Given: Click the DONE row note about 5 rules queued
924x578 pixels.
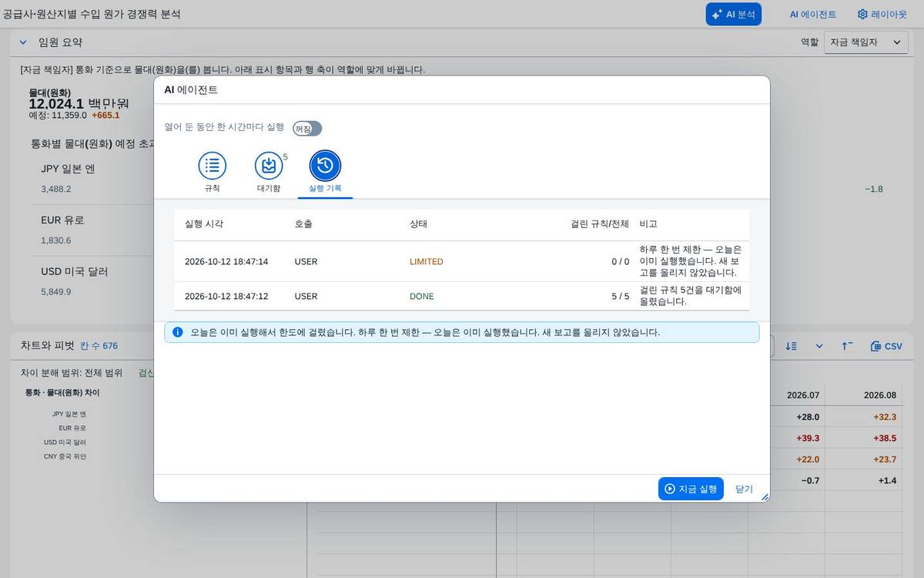Looking at the screenshot, I should pyautogui.click(x=690, y=296).
